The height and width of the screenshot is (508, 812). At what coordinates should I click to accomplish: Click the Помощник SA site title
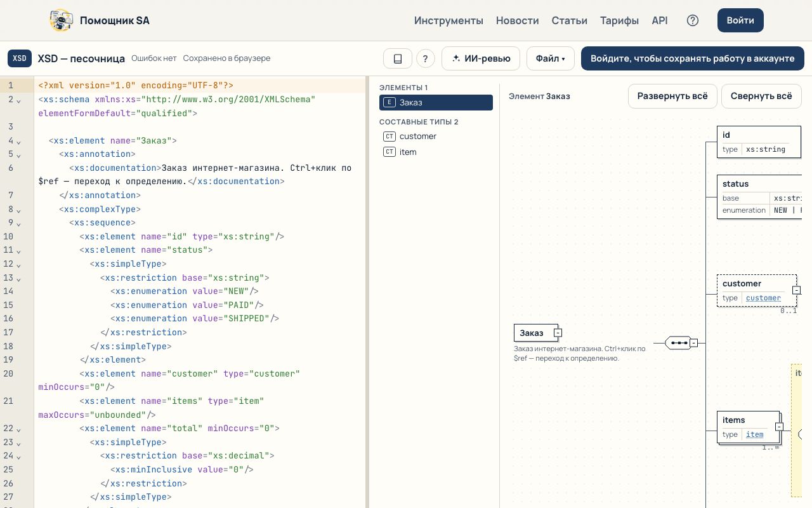(x=115, y=20)
